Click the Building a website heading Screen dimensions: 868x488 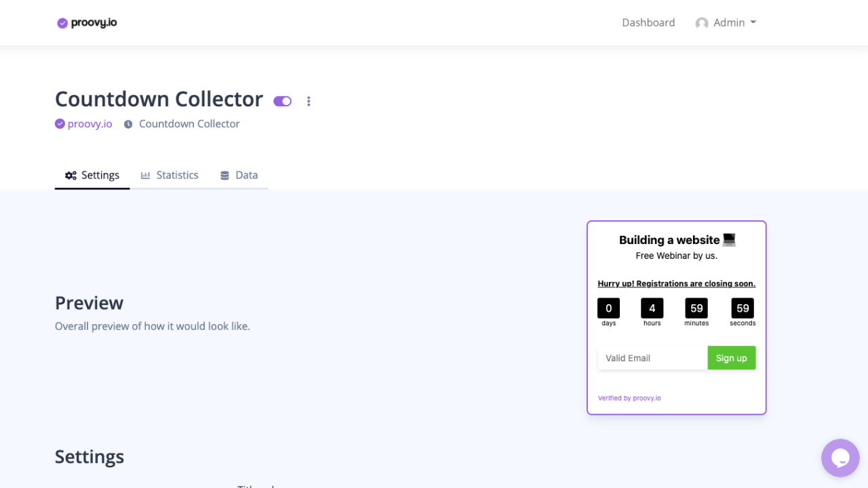(669, 240)
